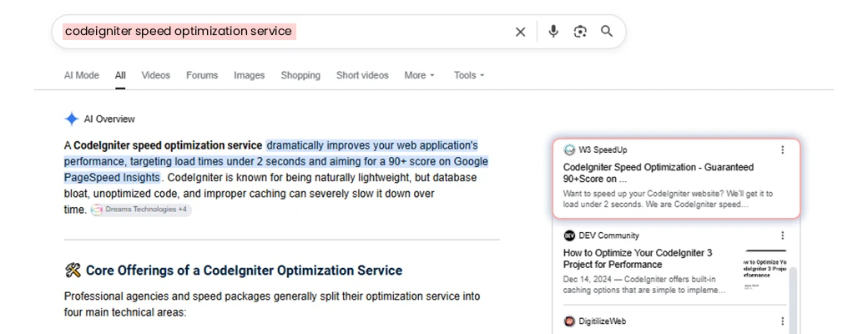868x334 pixels.
Task: Click the Core Offerings of a CodeIgniter Optimization Service heading
Action: click(x=244, y=271)
